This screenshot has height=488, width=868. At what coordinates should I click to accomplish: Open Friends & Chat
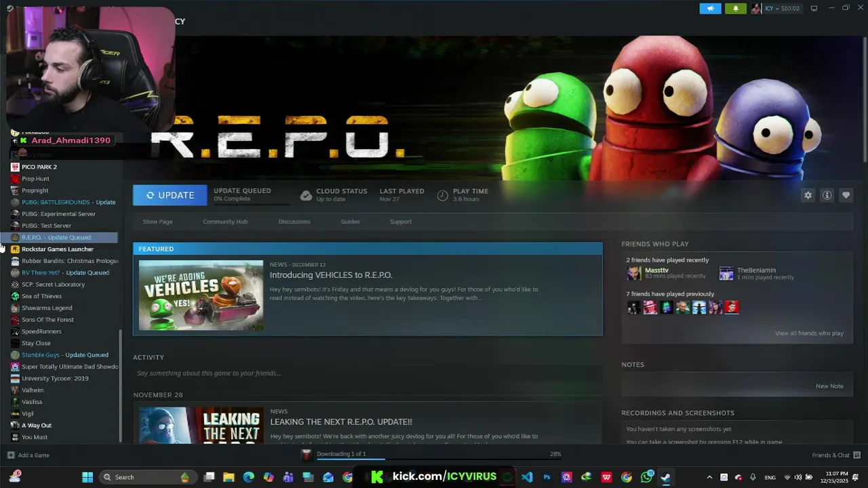pos(836,455)
